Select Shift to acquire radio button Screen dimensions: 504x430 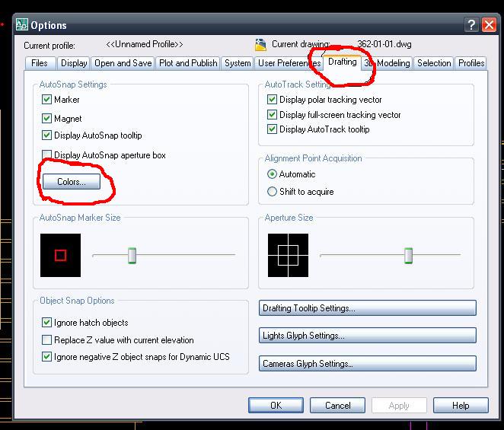point(272,192)
